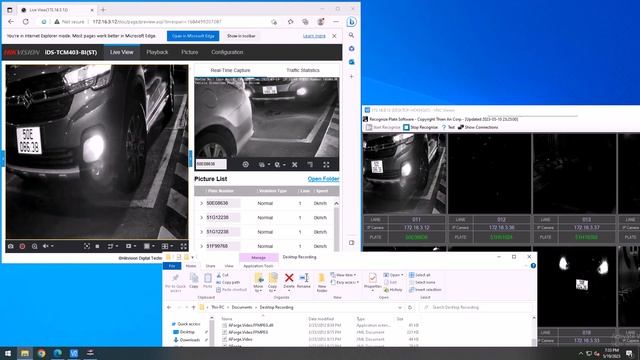Expand the 50E08638 picture list row
Image resolution: width=640 pixels, height=360 pixels.
point(201,203)
